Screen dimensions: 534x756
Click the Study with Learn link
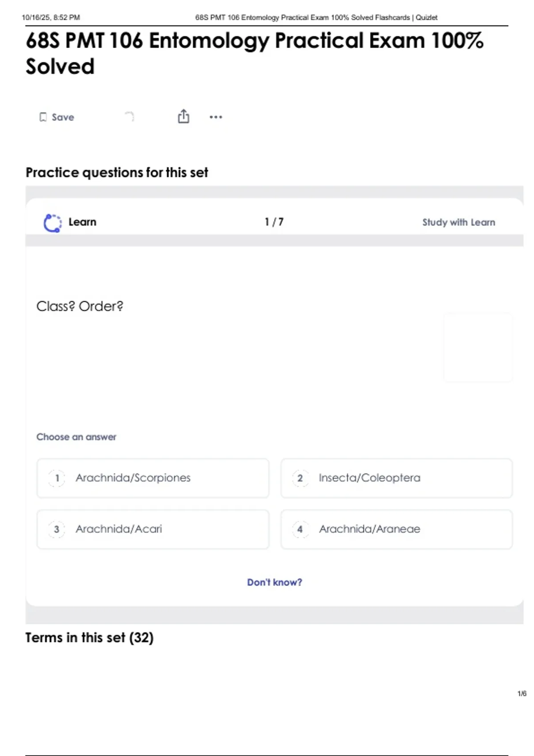[458, 222]
